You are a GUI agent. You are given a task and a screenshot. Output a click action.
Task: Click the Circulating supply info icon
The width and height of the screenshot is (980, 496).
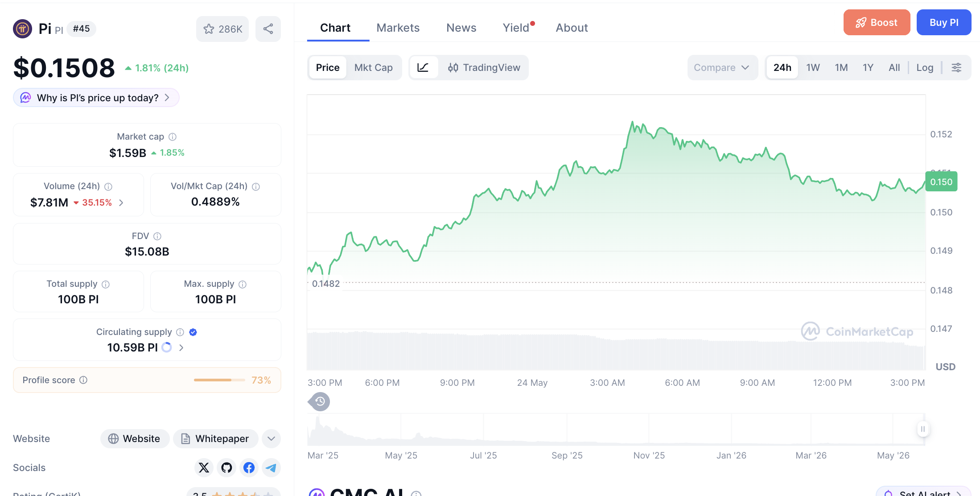pos(180,332)
